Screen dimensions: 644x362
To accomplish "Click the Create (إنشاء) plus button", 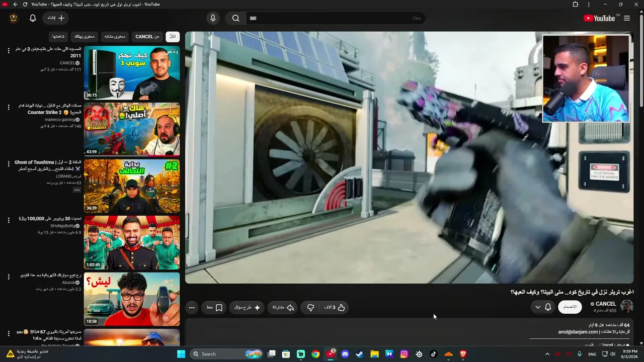I will tap(55, 18).
